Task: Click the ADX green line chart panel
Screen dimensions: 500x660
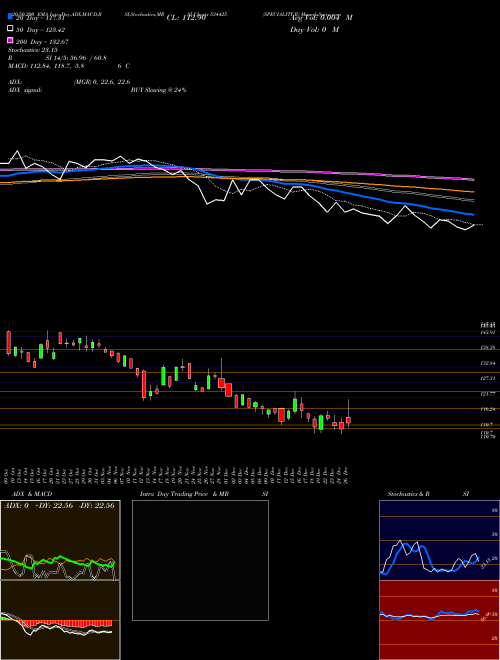Action: [60, 540]
